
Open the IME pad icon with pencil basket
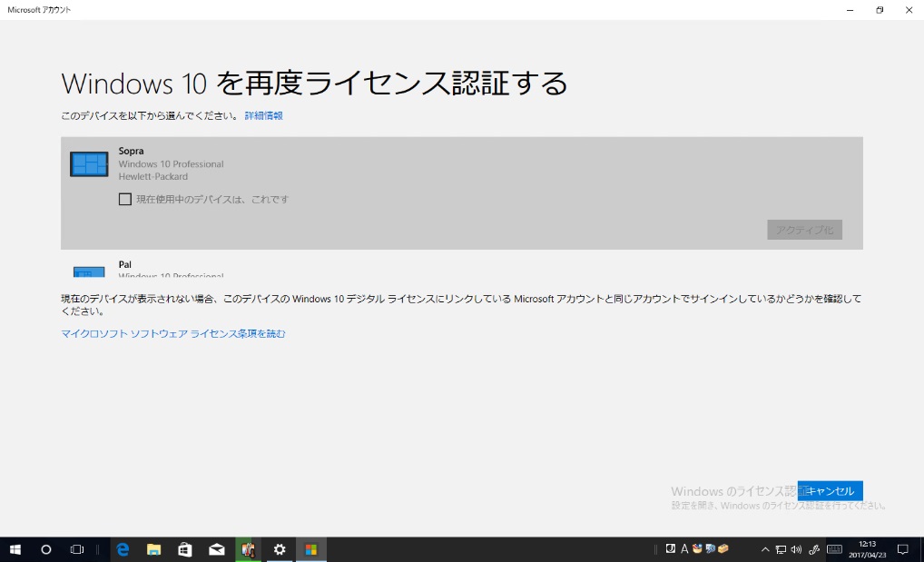(x=697, y=548)
